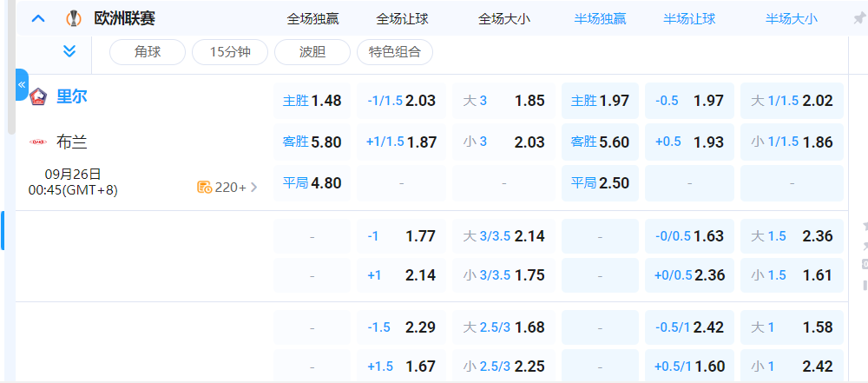Bet on 主胜 full-time odds 1.48
Screen dimensions: 868x383
pos(312,101)
